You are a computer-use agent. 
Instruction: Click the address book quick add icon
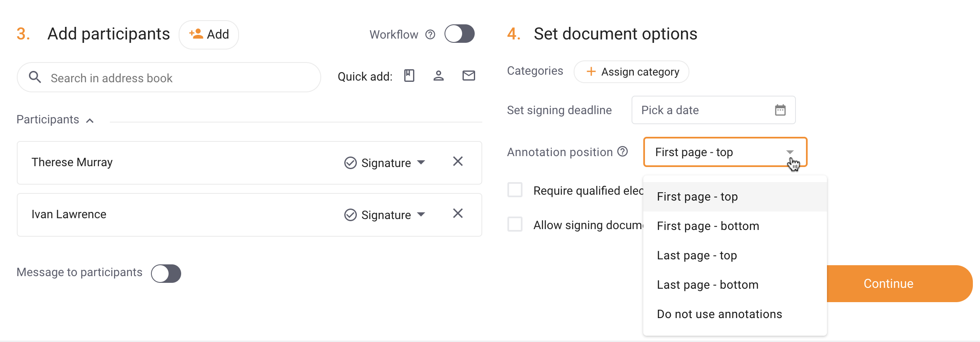[x=409, y=76]
